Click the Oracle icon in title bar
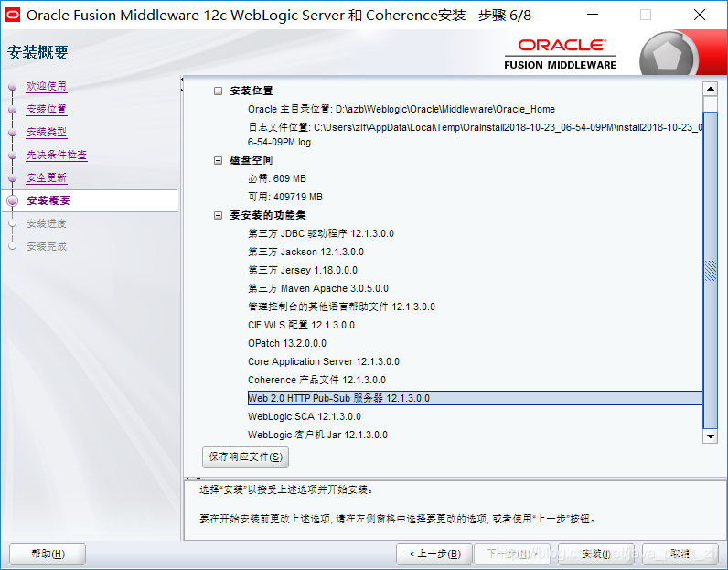This screenshot has width=728, height=570. click(x=13, y=16)
